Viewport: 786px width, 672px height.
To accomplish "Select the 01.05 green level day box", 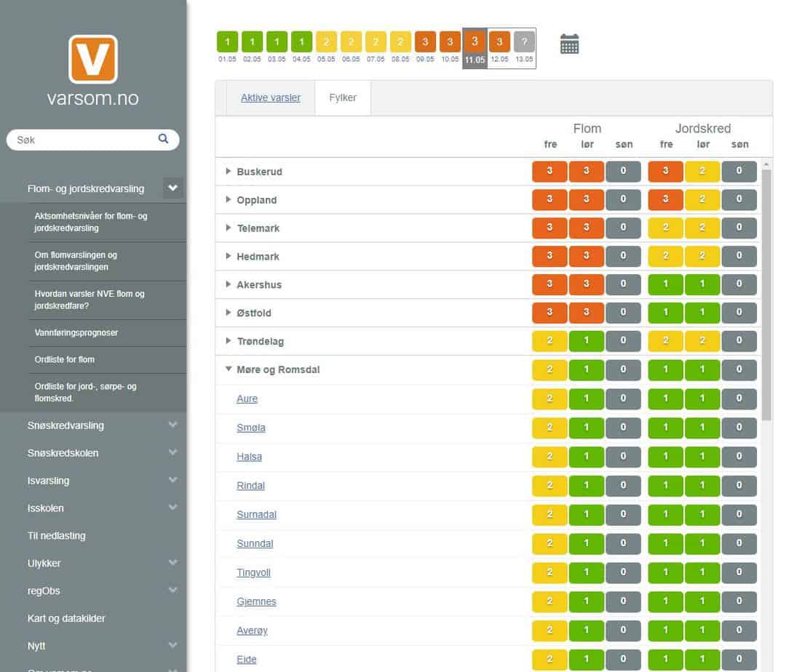I will pos(227,42).
